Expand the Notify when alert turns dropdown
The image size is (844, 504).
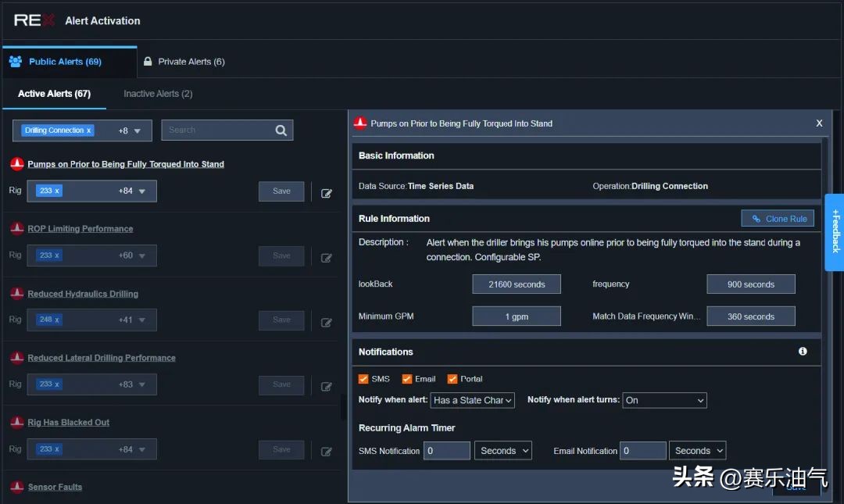click(664, 400)
